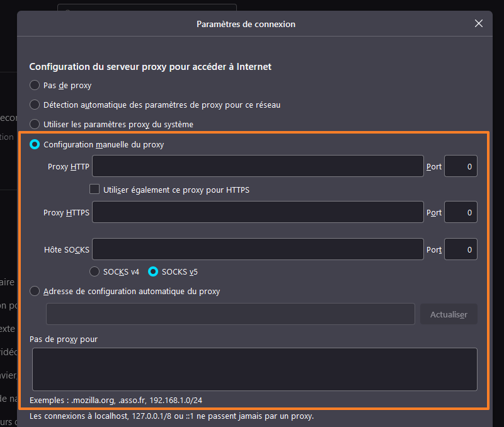Click the automatic configuration URL field

click(230, 314)
